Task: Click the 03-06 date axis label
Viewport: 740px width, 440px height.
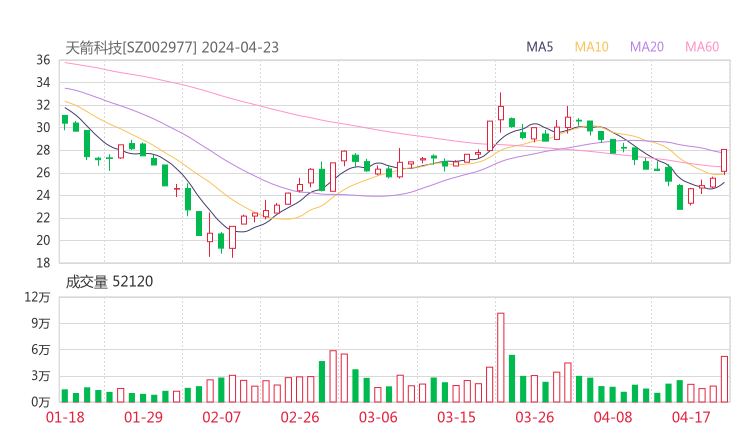Action: tap(378, 417)
